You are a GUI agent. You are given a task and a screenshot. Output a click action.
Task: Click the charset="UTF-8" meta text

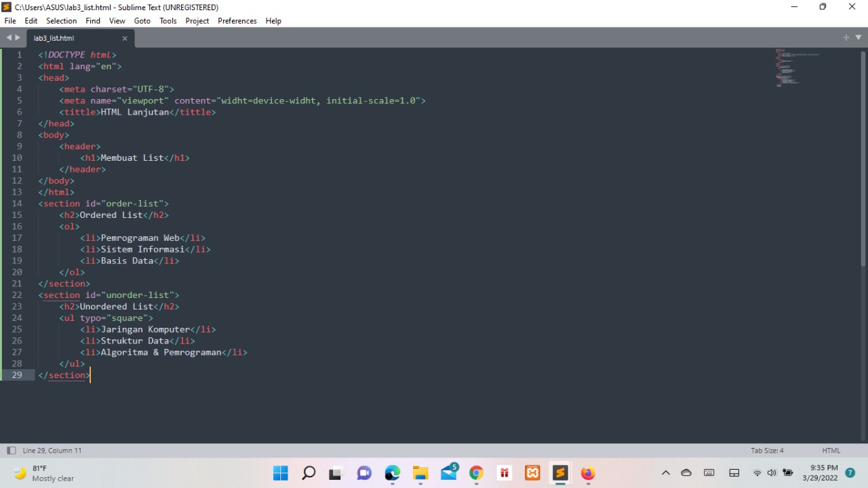(x=130, y=89)
